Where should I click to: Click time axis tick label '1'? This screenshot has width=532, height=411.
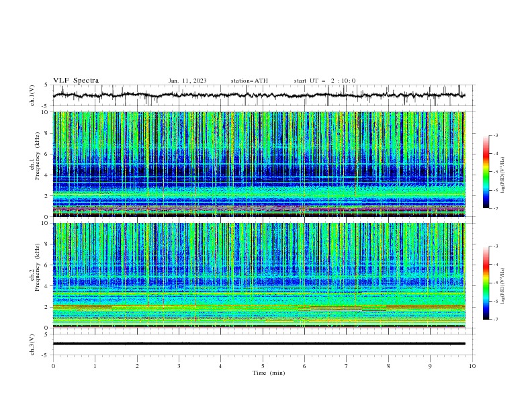coord(95,366)
